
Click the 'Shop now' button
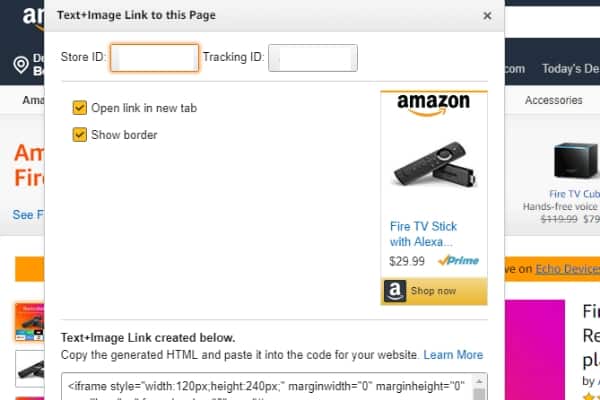[433, 291]
